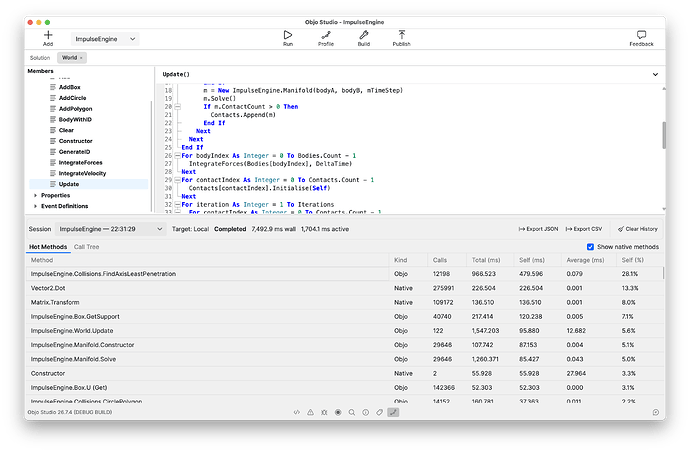Collapse the Update() method header chevron

[x=655, y=74]
